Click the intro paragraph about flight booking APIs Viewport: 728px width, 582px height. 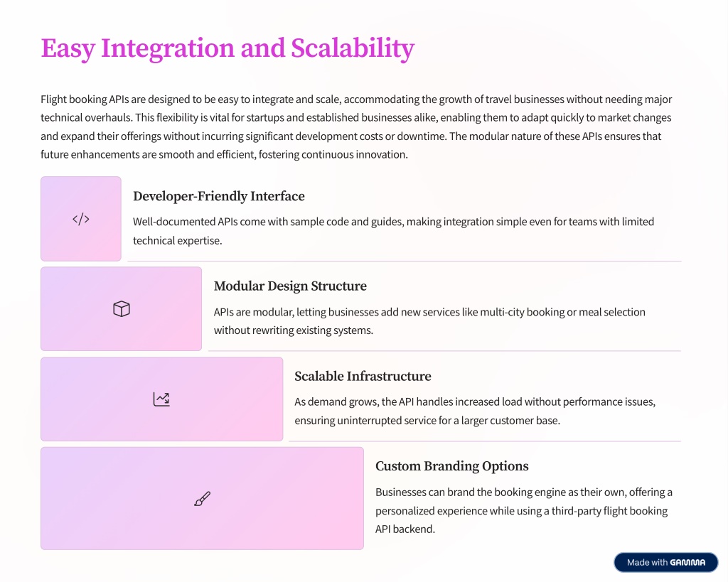pyautogui.click(x=356, y=126)
